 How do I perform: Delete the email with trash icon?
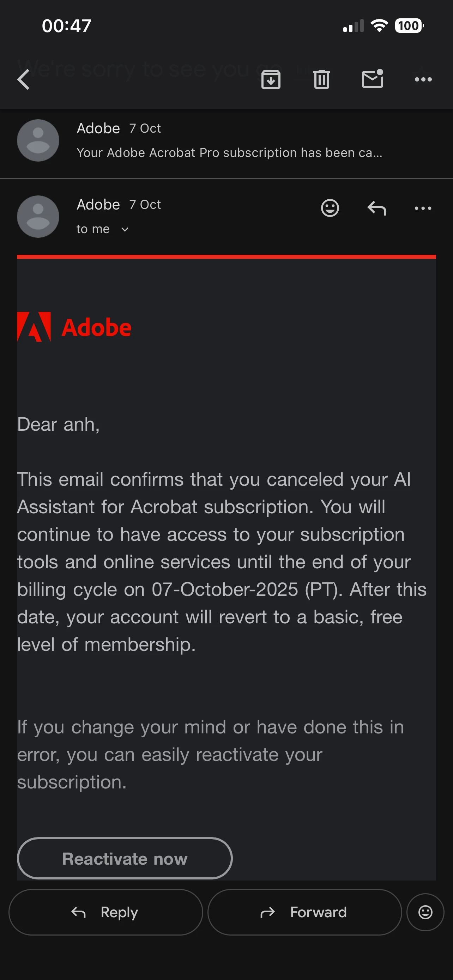pyautogui.click(x=321, y=79)
